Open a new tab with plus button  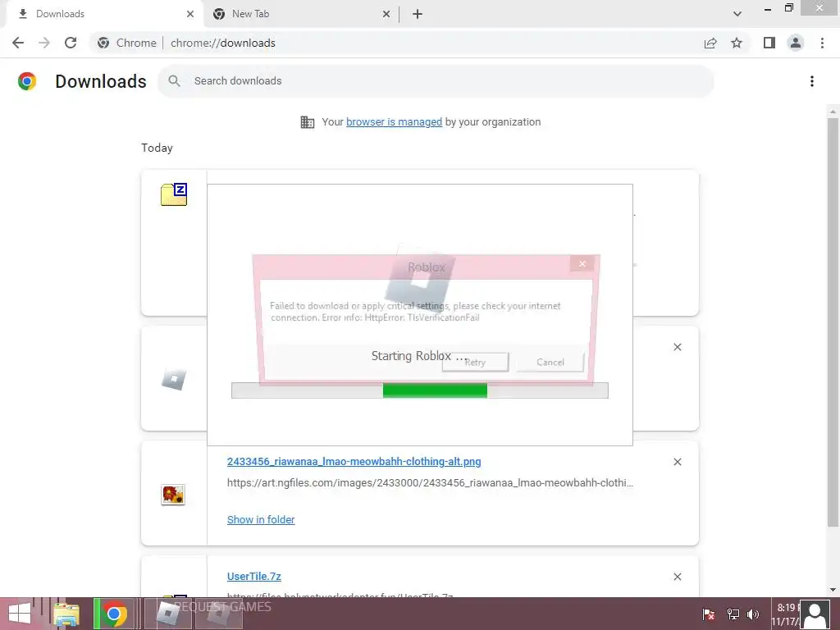click(418, 14)
